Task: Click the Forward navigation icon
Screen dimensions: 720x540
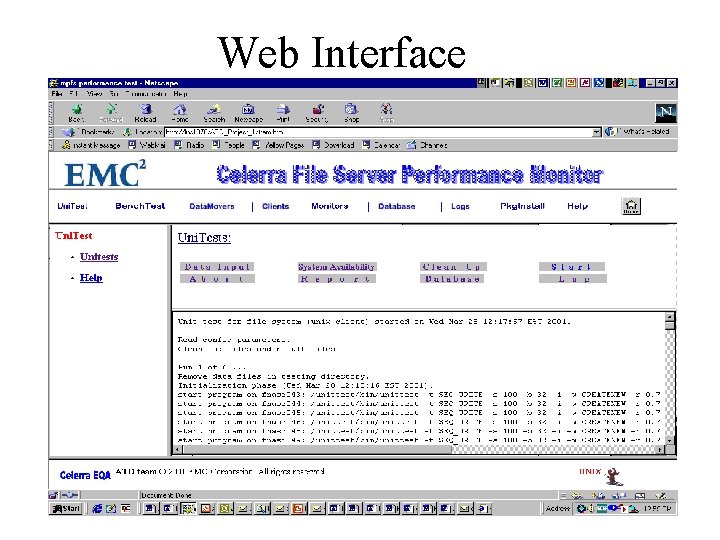Action: click(x=111, y=113)
